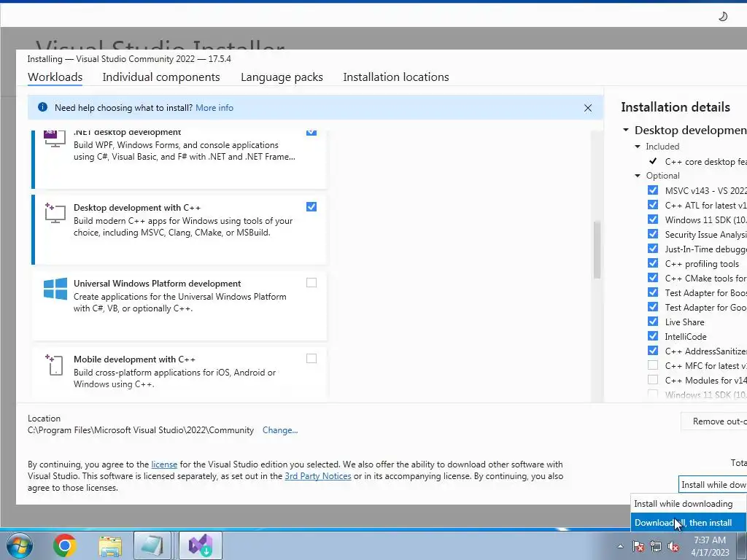Show hidden system tray icons
This screenshot has height=560, width=747.
620,546
